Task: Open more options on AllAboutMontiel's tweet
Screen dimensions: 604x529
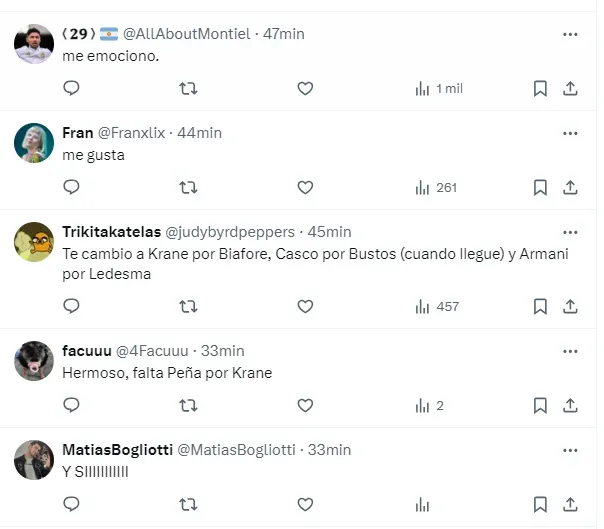Action: [570, 34]
